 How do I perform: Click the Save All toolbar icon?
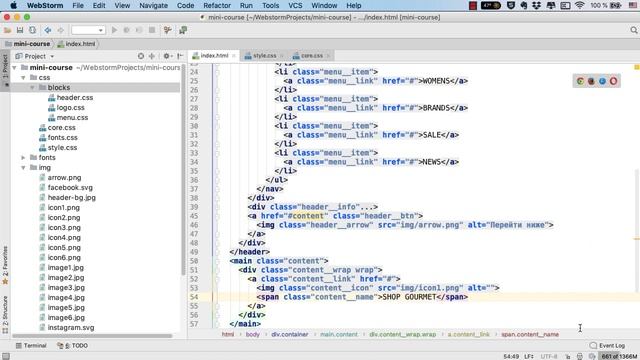pos(20,30)
